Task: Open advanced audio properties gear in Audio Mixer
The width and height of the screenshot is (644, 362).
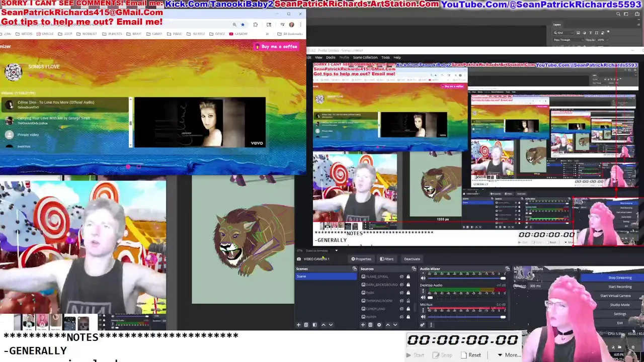Action: (x=423, y=325)
